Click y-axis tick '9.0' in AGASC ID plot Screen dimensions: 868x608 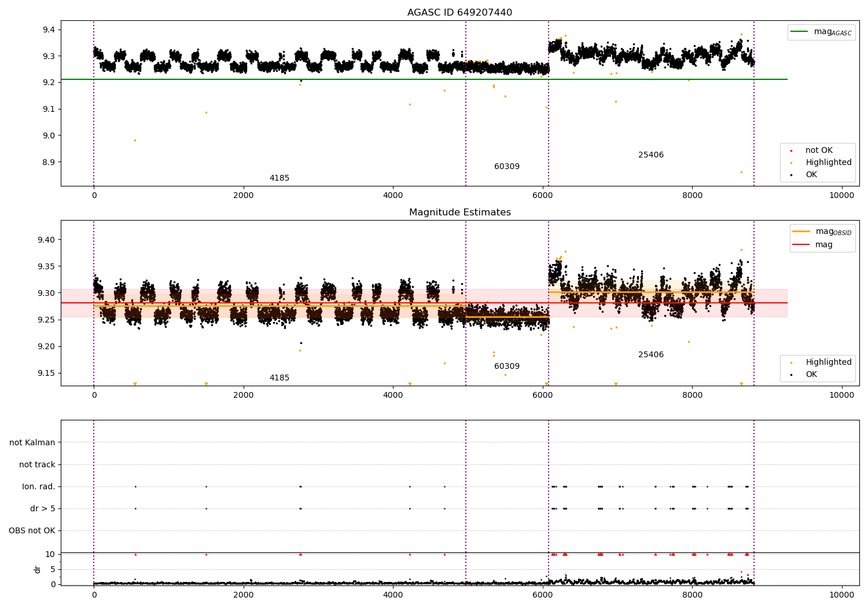[x=50, y=136]
